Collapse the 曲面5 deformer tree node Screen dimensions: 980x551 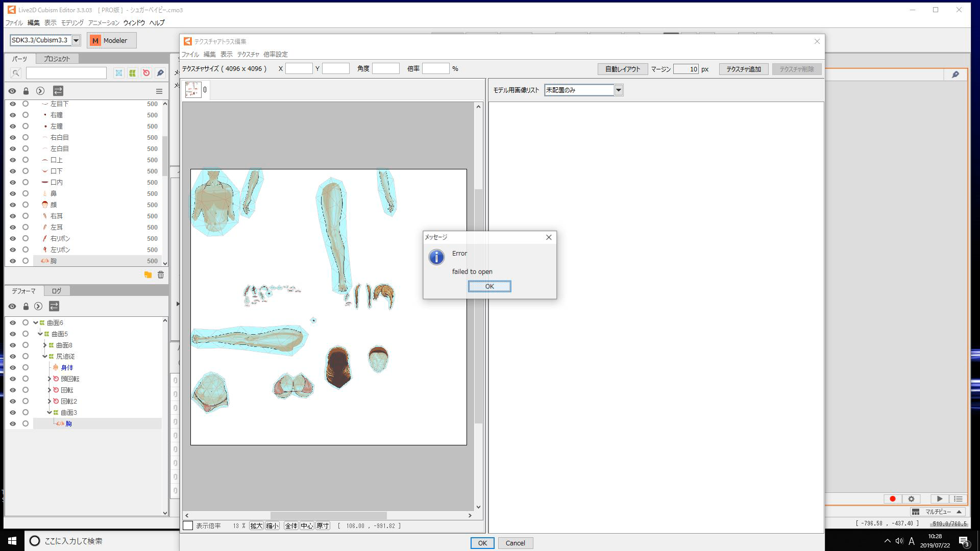point(40,334)
